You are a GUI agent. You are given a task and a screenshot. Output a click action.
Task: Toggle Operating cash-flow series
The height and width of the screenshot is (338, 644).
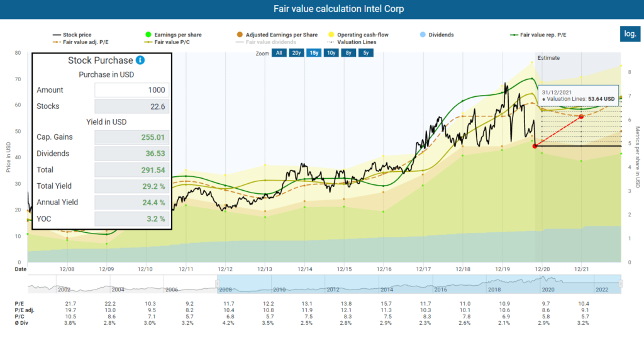[x=358, y=35]
